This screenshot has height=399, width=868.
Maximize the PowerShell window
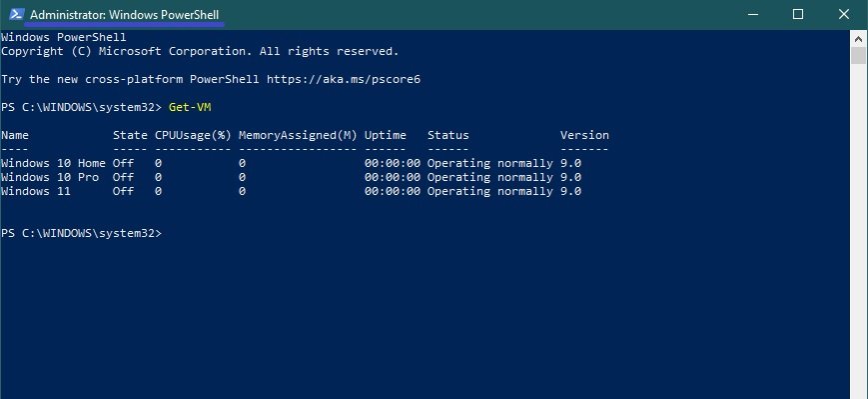pos(798,15)
